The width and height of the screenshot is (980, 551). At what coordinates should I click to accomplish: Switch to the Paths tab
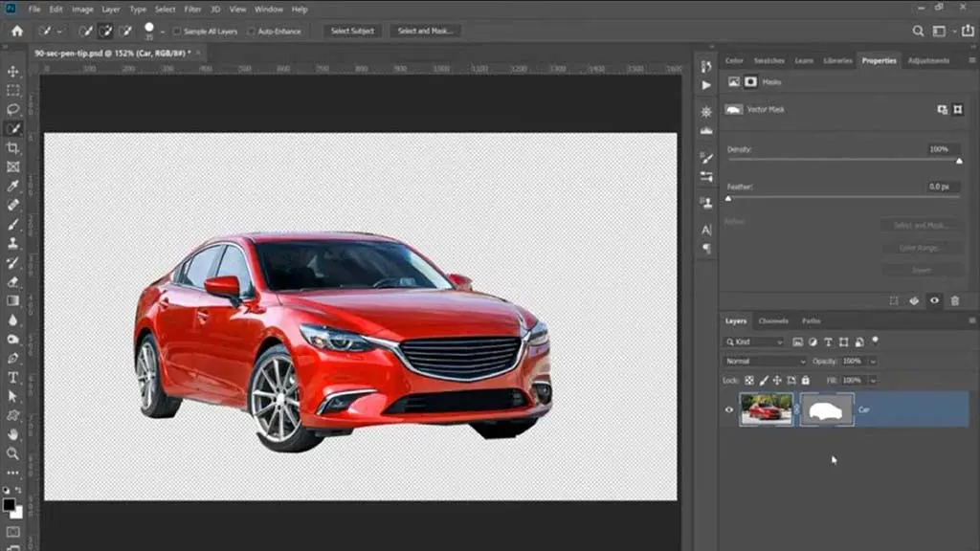point(812,321)
